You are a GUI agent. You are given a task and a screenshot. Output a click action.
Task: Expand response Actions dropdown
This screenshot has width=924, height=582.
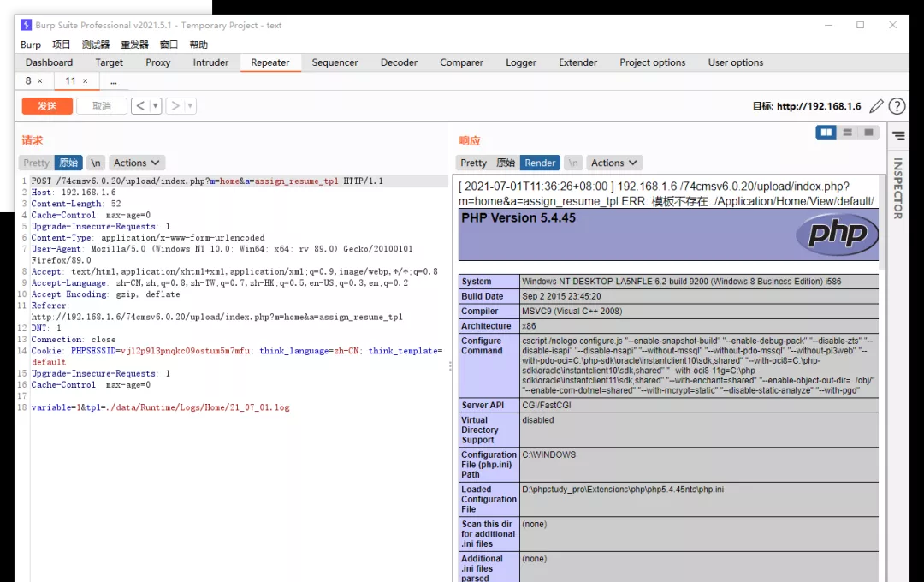(614, 163)
